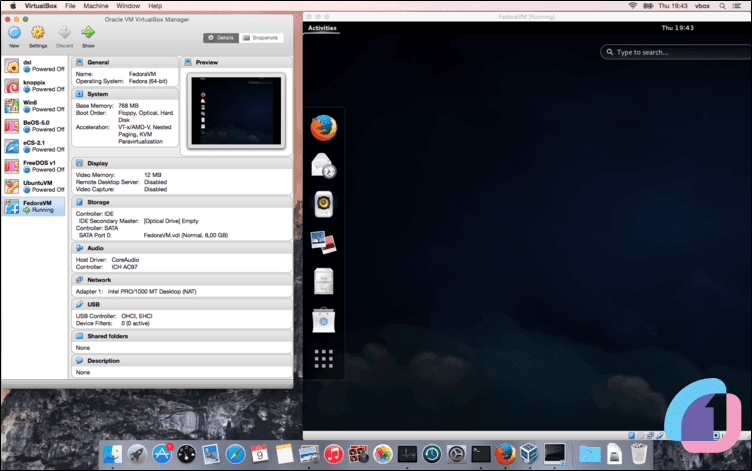Image resolution: width=752 pixels, height=471 pixels.
Task: Click the USB devices status icon
Action: (x=660, y=436)
